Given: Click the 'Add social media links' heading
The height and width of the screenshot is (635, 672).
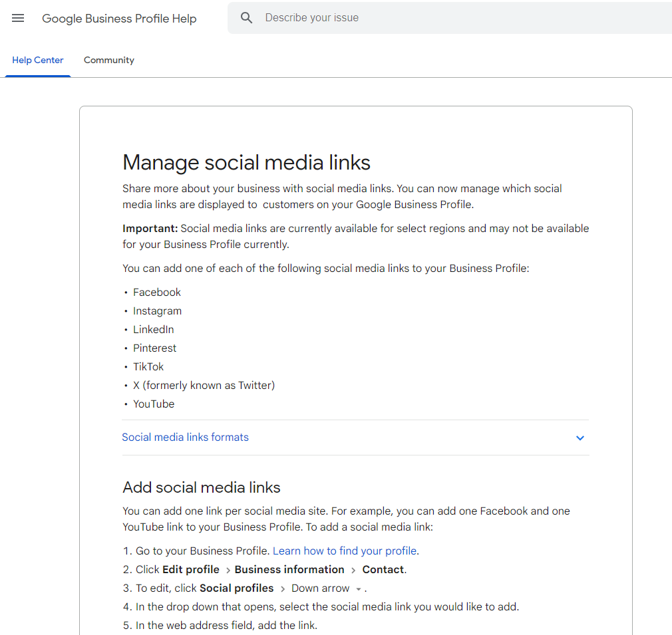Looking at the screenshot, I should (202, 487).
